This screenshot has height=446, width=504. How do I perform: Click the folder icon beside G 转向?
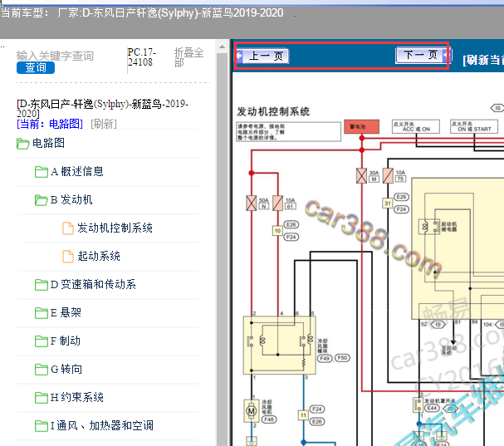point(42,370)
